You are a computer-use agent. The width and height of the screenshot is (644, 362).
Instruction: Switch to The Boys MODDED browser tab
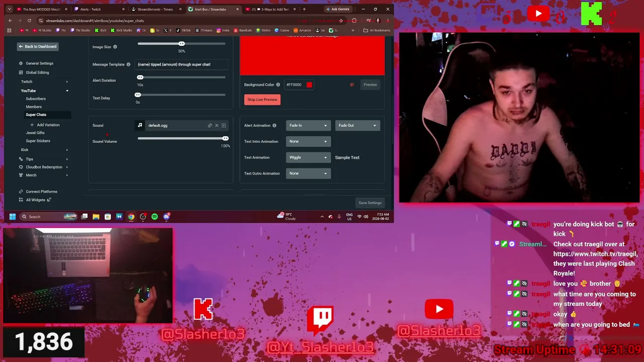41,9
